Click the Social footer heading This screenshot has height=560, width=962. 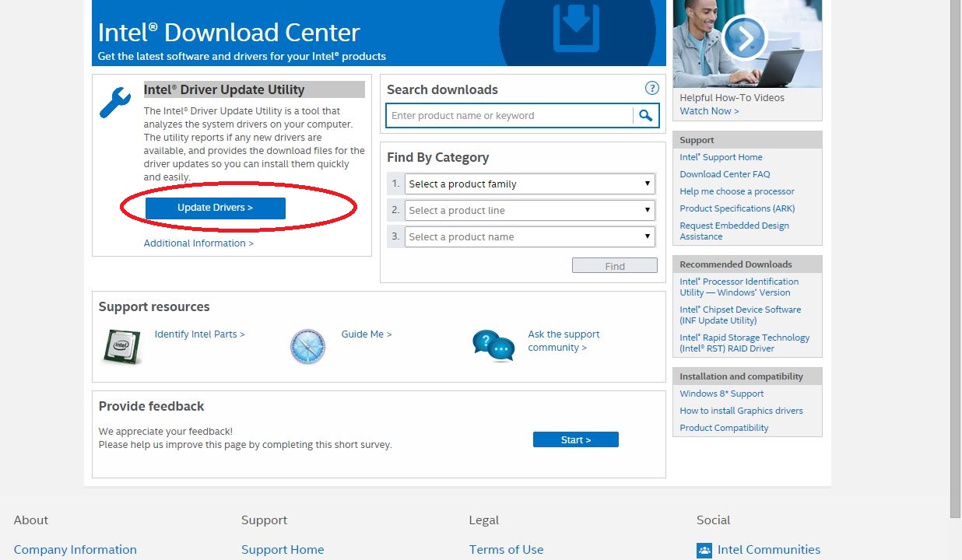tap(714, 520)
